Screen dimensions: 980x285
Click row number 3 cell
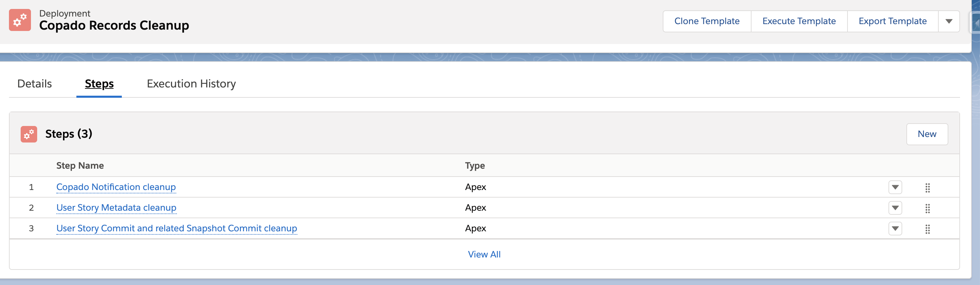(x=31, y=228)
